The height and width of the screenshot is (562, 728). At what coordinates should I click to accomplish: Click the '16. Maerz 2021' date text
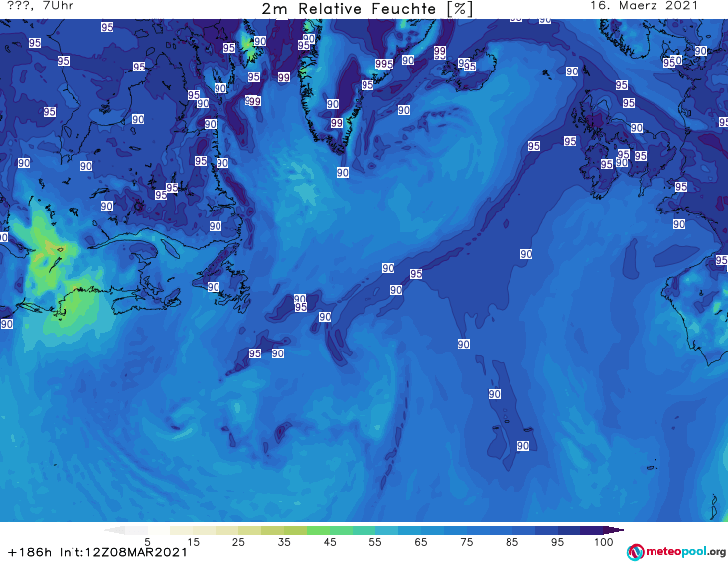[x=644, y=6]
